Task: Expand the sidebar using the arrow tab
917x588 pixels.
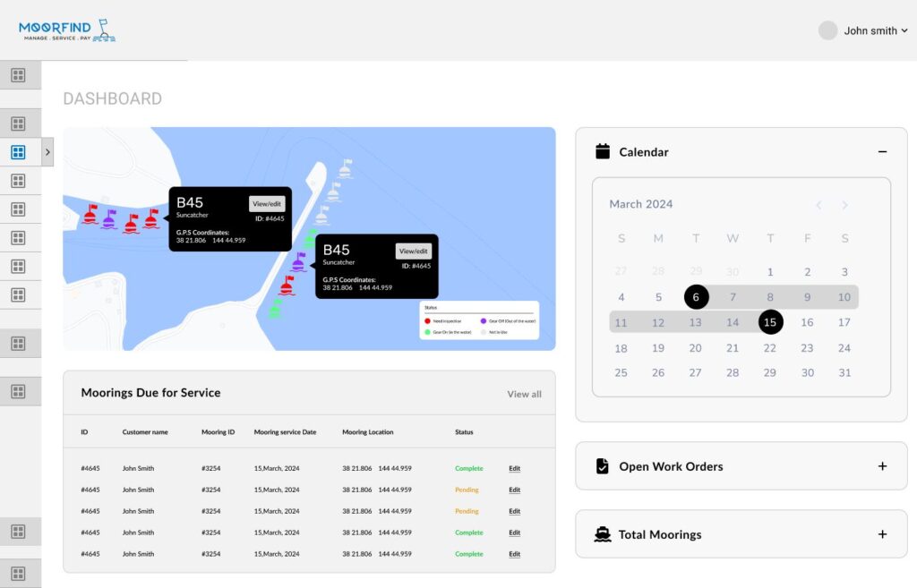Action: 47,152
